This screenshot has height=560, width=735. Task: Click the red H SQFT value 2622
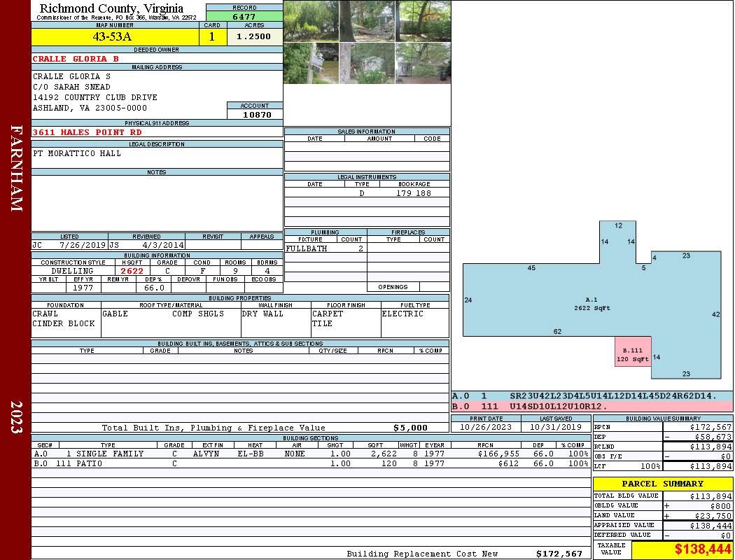(132, 271)
